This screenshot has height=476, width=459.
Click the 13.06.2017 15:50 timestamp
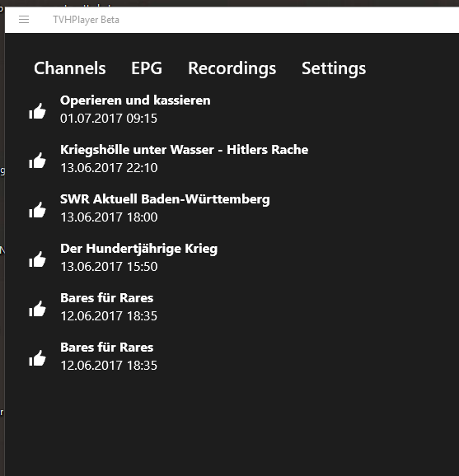click(x=109, y=267)
